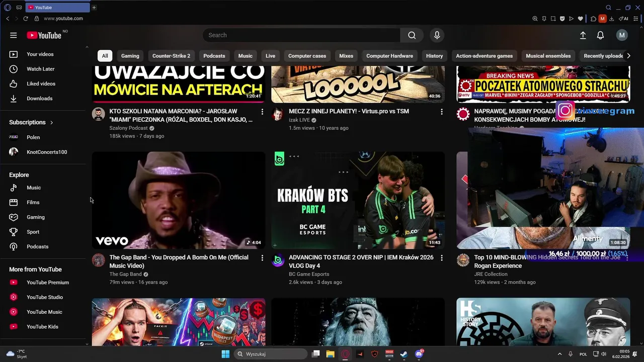Go back using browser back arrow

coord(8,19)
